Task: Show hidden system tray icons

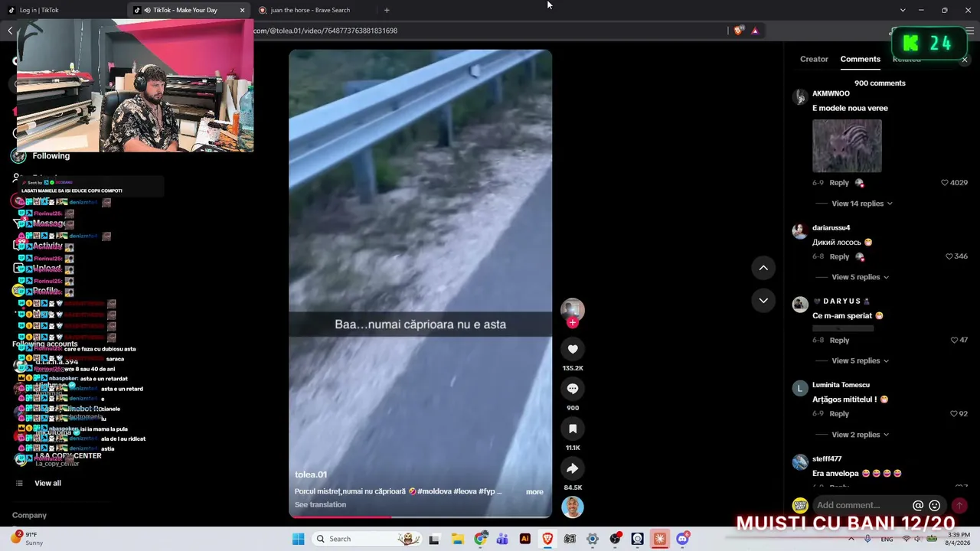Action: (x=851, y=539)
